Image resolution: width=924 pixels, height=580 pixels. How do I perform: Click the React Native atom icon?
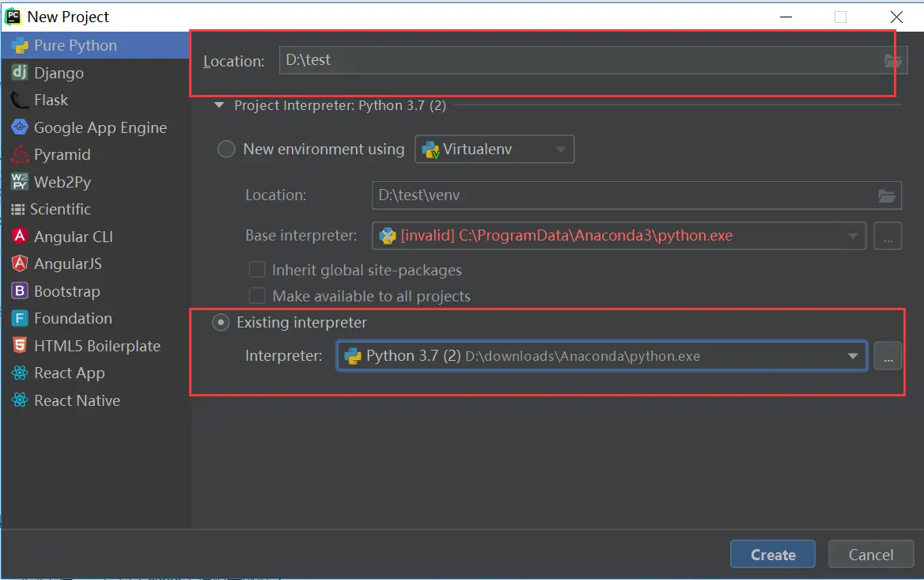(20, 400)
